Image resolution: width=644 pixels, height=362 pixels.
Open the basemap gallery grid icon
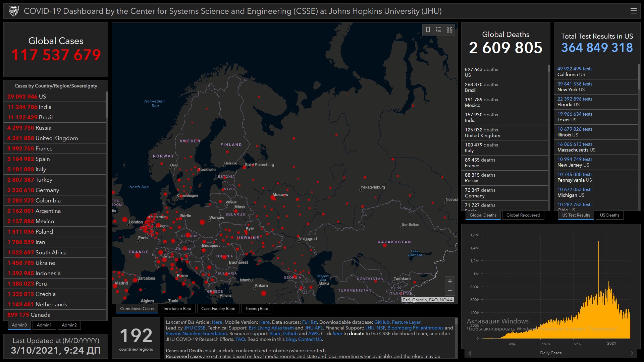tap(449, 30)
